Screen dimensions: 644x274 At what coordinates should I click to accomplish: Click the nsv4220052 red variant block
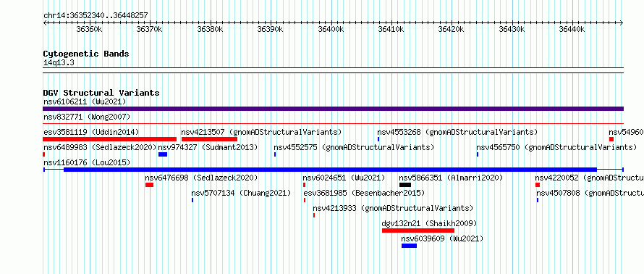coord(538,185)
